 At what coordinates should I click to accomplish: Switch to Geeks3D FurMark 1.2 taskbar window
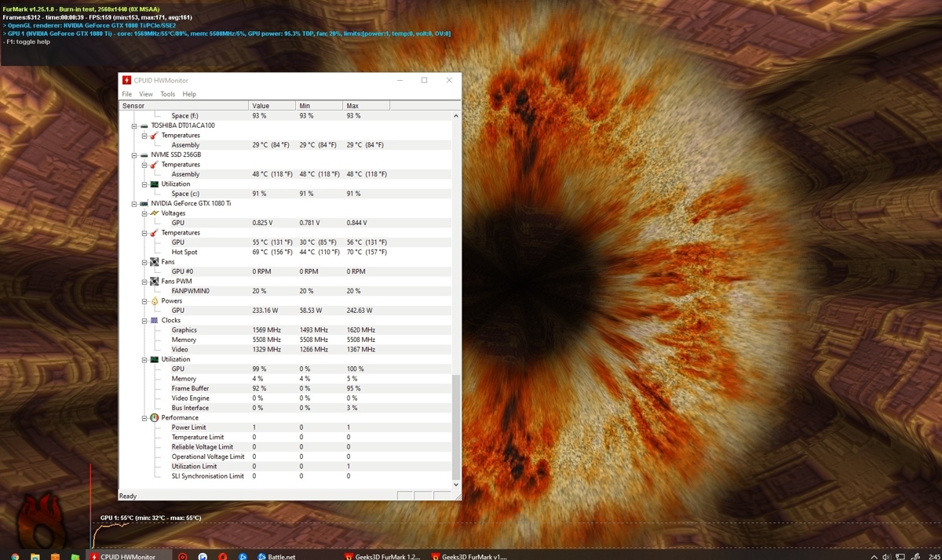point(383,556)
